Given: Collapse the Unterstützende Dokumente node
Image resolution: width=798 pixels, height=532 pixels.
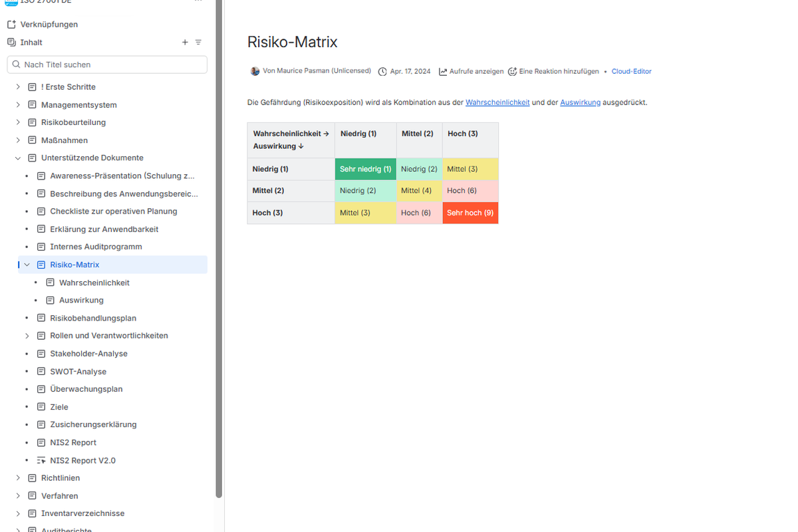Looking at the screenshot, I should [18, 158].
